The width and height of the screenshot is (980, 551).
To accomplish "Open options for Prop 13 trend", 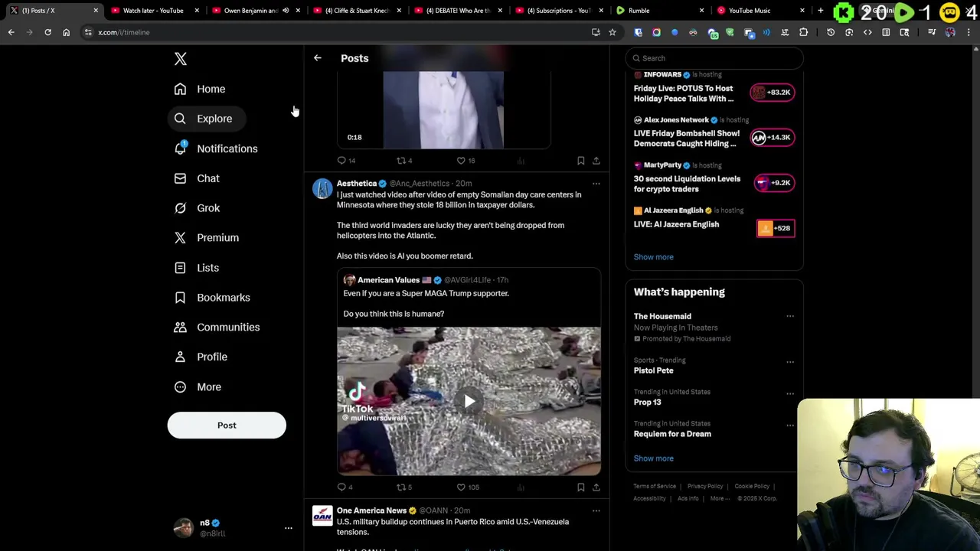I will click(x=790, y=393).
